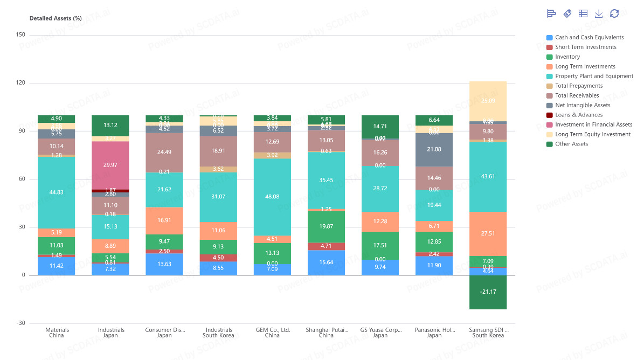Click the Investment in Financial Assets swatch
This screenshot has height=360, width=644.
(549, 125)
